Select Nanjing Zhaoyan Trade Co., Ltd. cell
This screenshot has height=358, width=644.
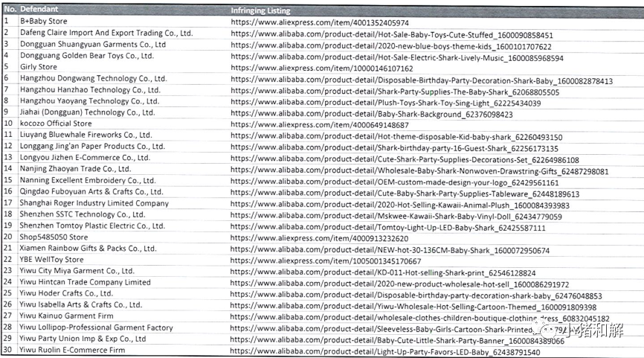click(75, 168)
